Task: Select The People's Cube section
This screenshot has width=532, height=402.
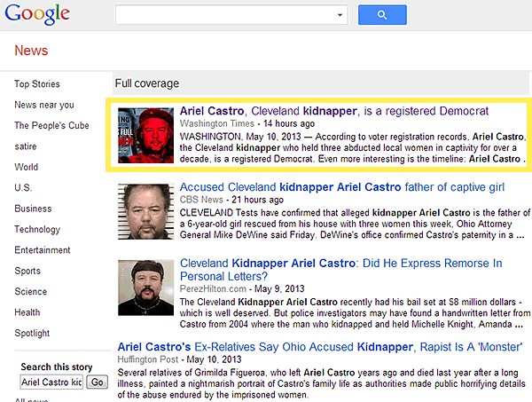Action: click(x=51, y=125)
